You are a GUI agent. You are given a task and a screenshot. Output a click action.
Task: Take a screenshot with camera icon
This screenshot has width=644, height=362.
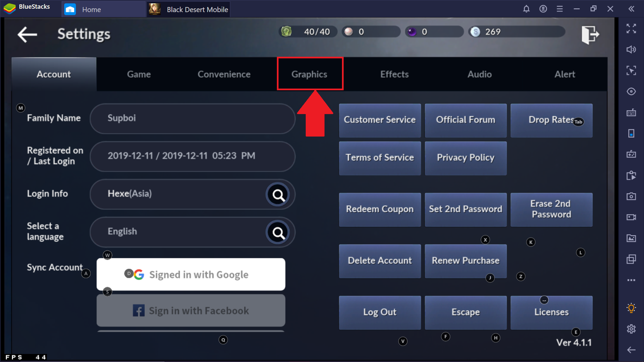[x=631, y=196]
